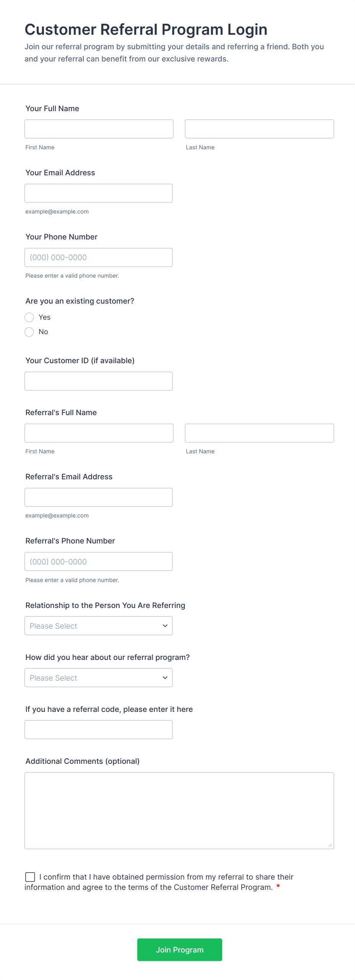Open the How did you hear dropdown
Screen dimensions: 355x980
point(98,678)
